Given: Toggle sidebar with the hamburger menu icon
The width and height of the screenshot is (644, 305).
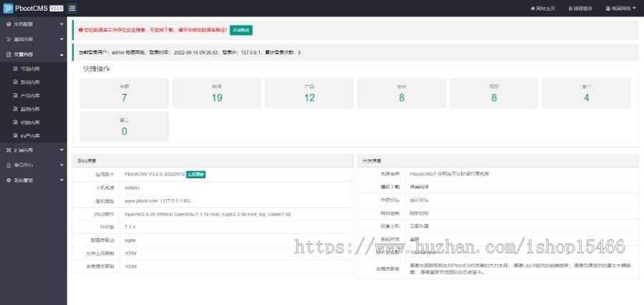Looking at the screenshot, I should pos(72,8).
